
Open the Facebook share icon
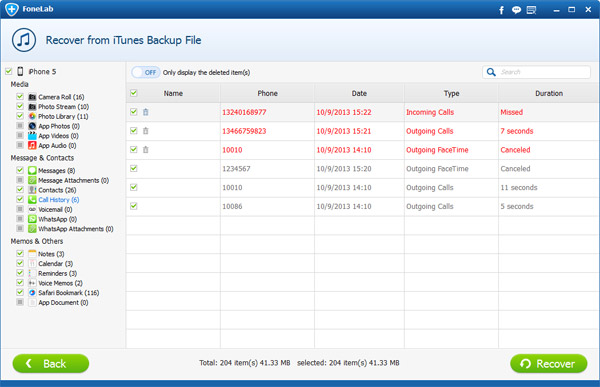[501, 10]
